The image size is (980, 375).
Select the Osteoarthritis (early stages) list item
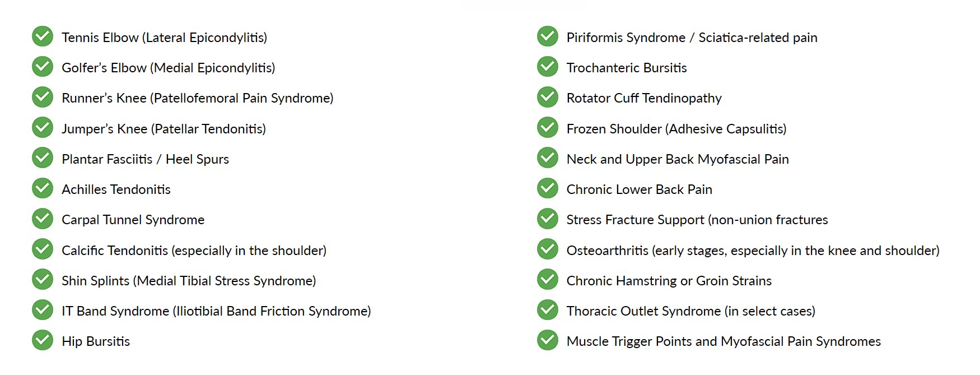753,251
